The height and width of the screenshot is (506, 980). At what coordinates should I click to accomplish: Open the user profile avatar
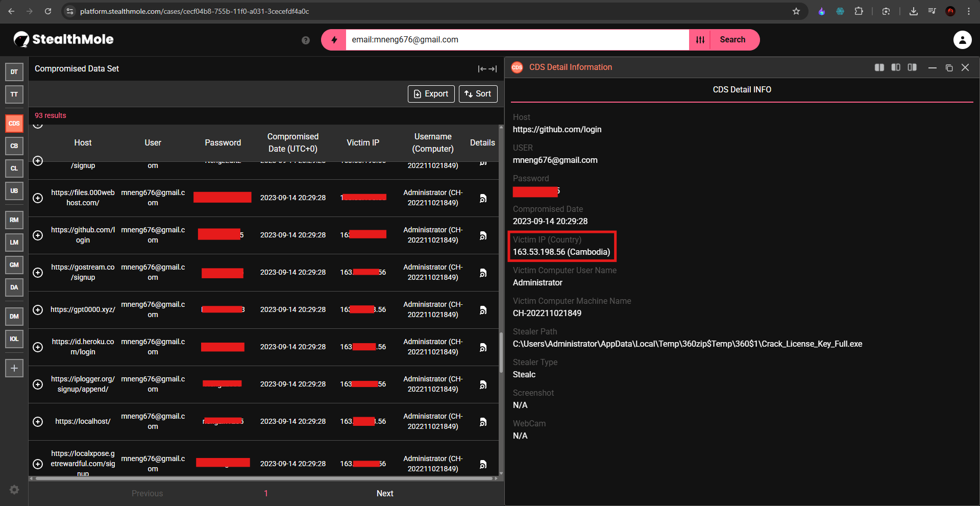click(963, 40)
